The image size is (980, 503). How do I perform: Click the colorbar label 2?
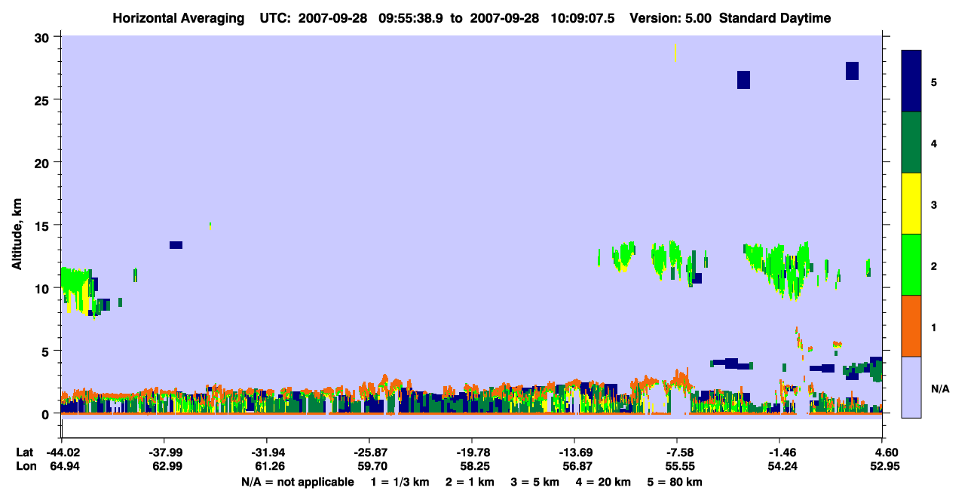(934, 265)
